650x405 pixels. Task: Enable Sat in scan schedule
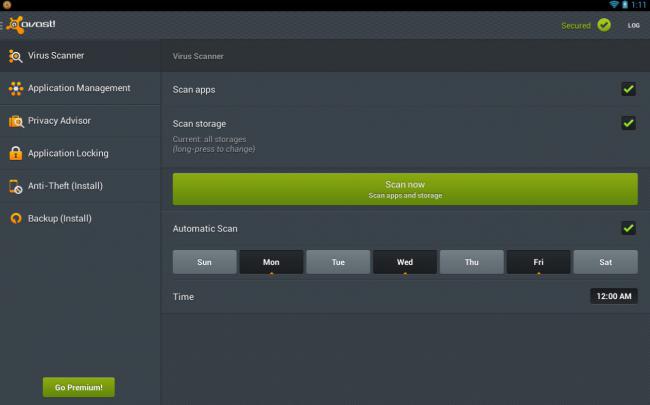[606, 262]
